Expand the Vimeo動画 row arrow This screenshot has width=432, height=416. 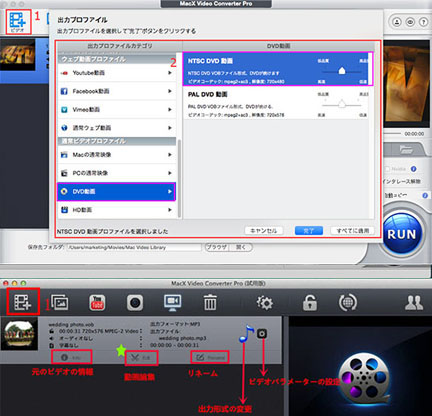[170, 109]
